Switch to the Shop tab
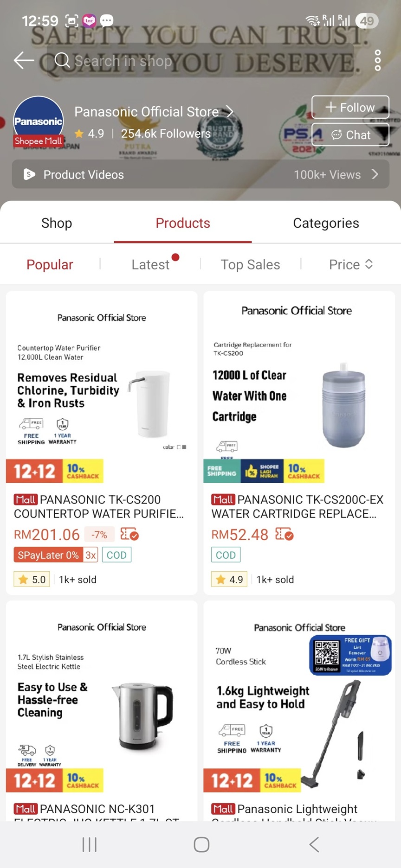The image size is (401, 868). pos(57,223)
